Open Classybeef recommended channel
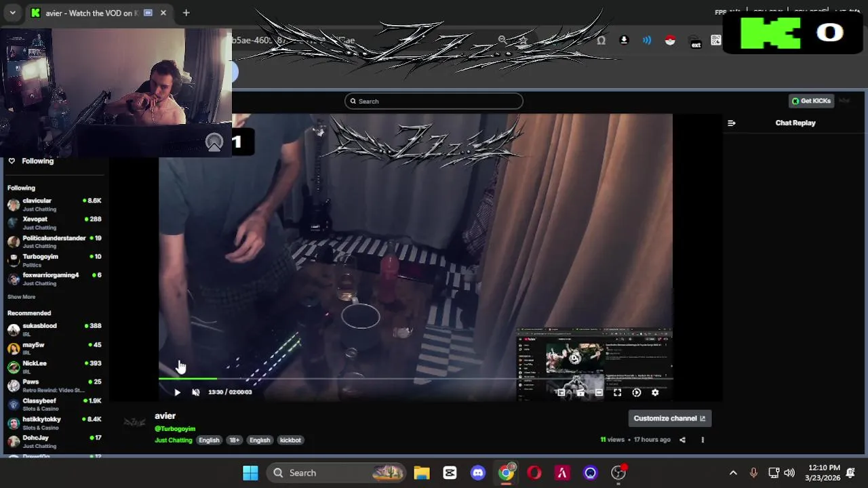 pyautogui.click(x=54, y=404)
